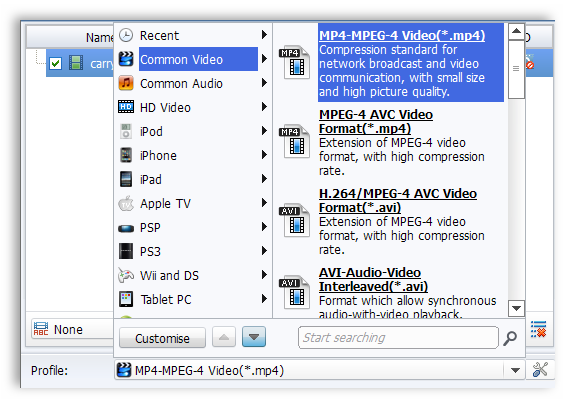This screenshot has width=575, height=408.
Task: Open the Profile dropdown arrow
Action: pyautogui.click(x=515, y=370)
